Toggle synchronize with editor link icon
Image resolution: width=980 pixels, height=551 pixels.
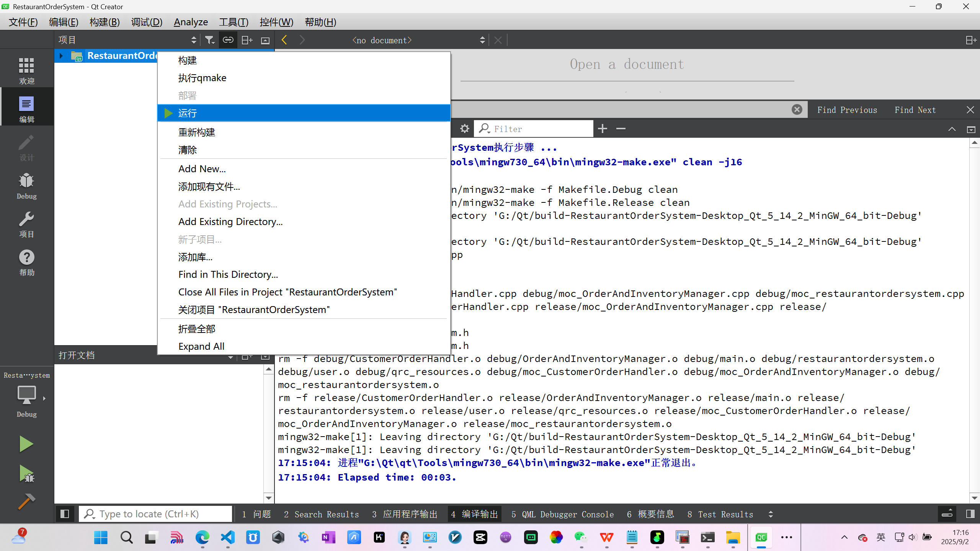(x=228, y=40)
